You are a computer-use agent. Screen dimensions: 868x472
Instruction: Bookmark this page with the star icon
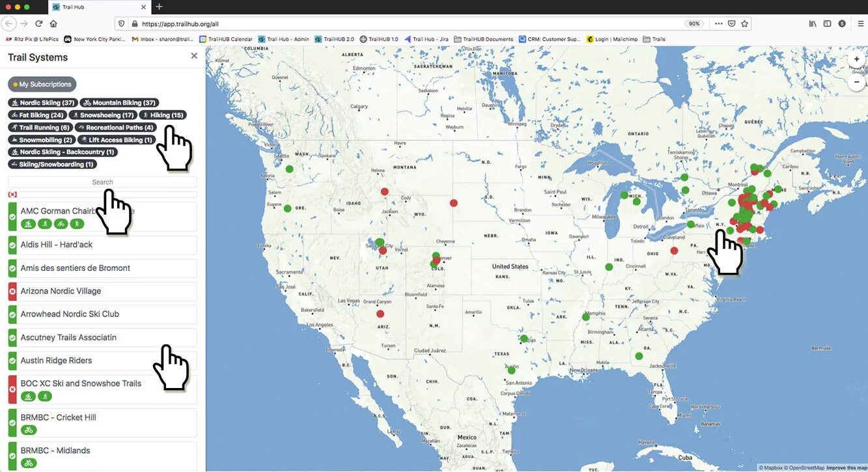coord(744,23)
